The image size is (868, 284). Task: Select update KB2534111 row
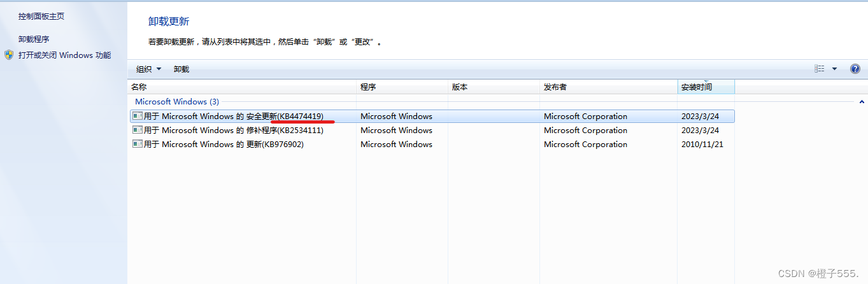coord(431,131)
